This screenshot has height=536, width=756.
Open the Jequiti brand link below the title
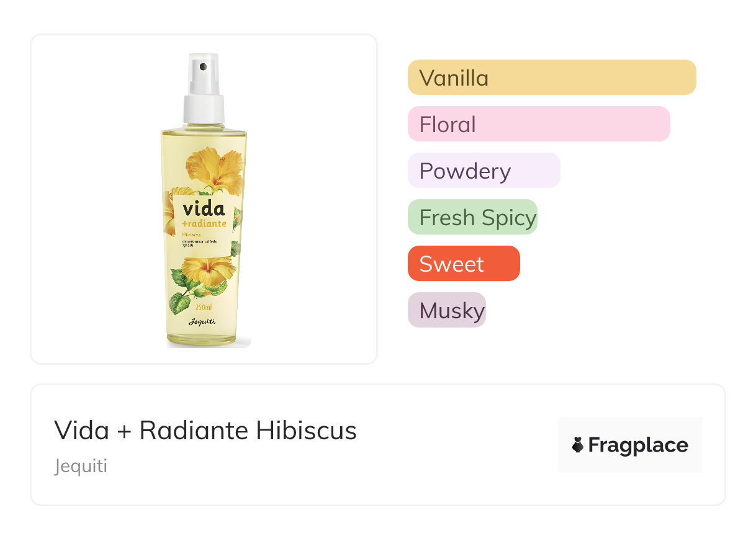(x=81, y=466)
